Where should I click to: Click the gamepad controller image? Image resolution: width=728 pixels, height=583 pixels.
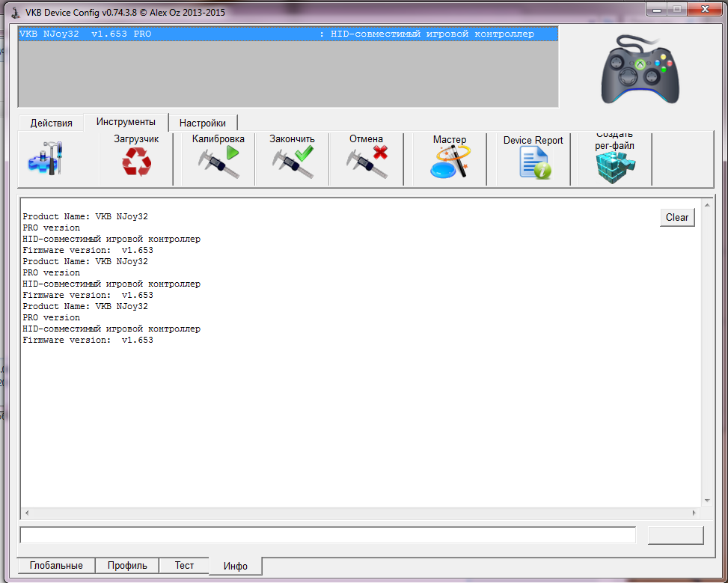640,69
